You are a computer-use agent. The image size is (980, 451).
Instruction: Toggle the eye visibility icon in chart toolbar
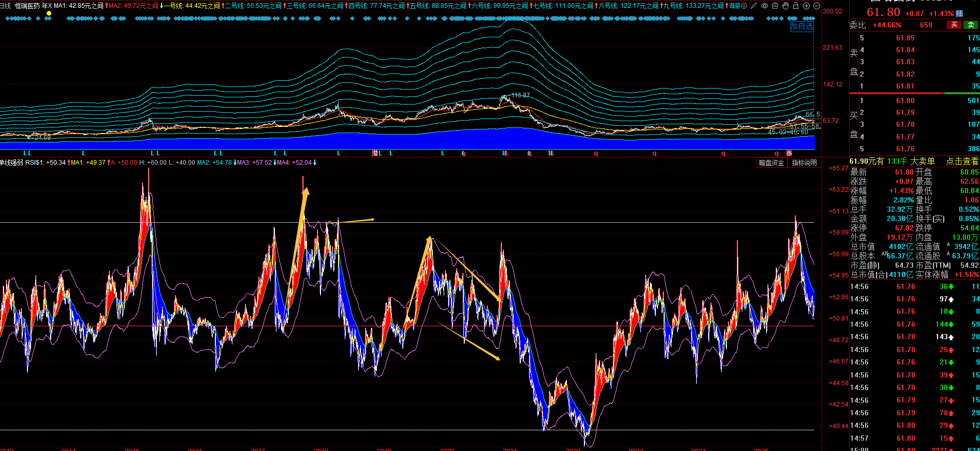(x=765, y=6)
